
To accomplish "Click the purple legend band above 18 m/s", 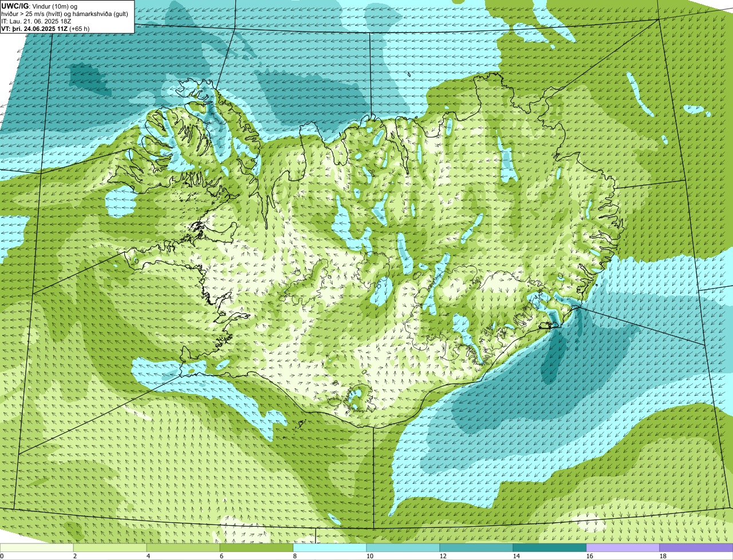I will pos(696,547).
